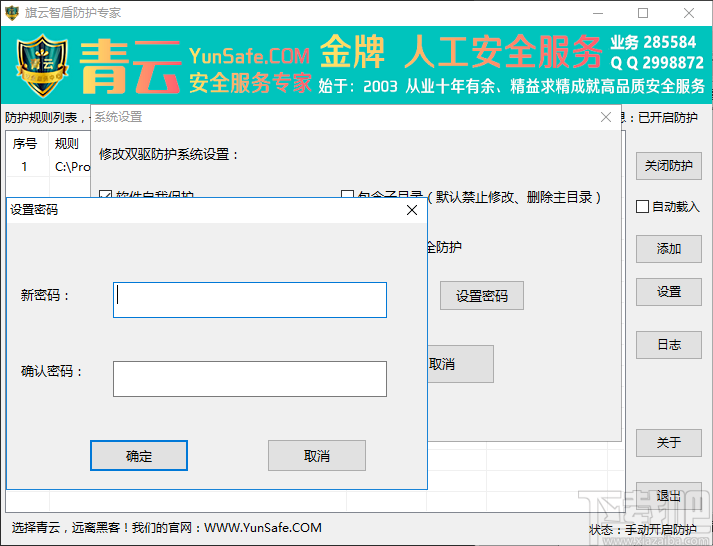713x546 pixels.
Task: Click WWW.YunSafe.COM footer text
Action: tap(263, 528)
